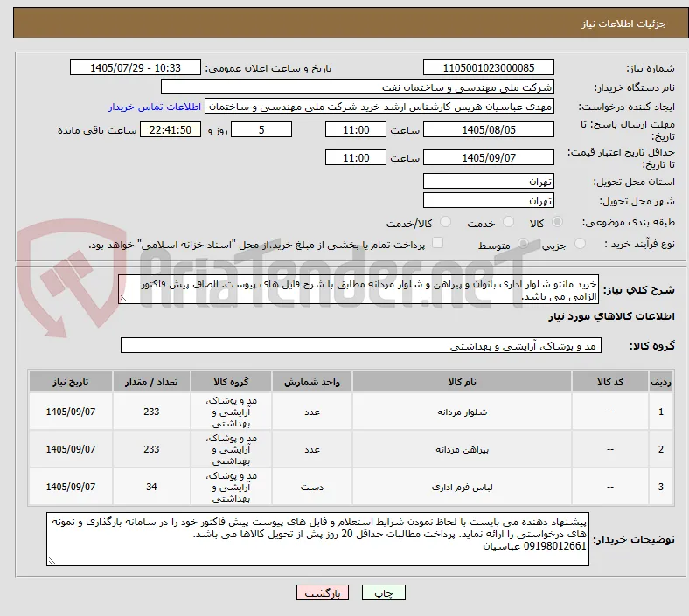
Task: Click the response deadline hour 11:00 field
Action: [x=356, y=130]
